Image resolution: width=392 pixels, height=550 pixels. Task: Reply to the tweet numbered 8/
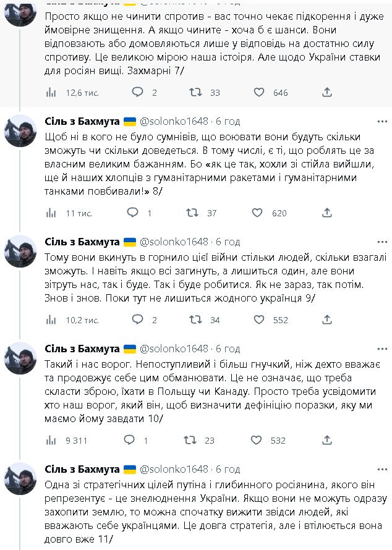(x=132, y=213)
